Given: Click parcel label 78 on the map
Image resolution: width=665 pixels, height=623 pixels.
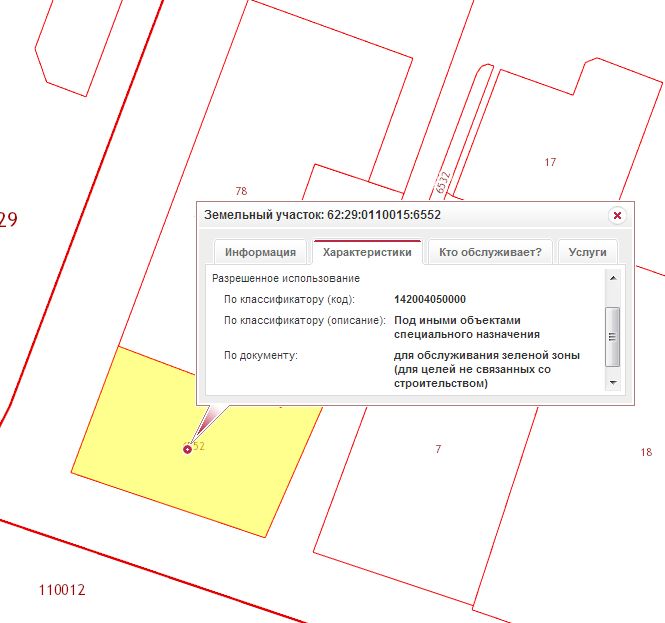Looking at the screenshot, I should 240,190.
